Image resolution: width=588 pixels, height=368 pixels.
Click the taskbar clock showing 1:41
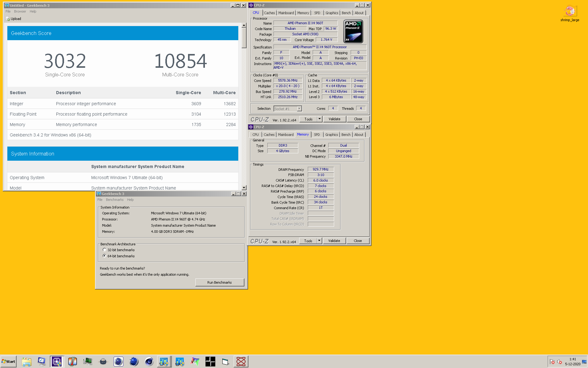click(x=573, y=362)
